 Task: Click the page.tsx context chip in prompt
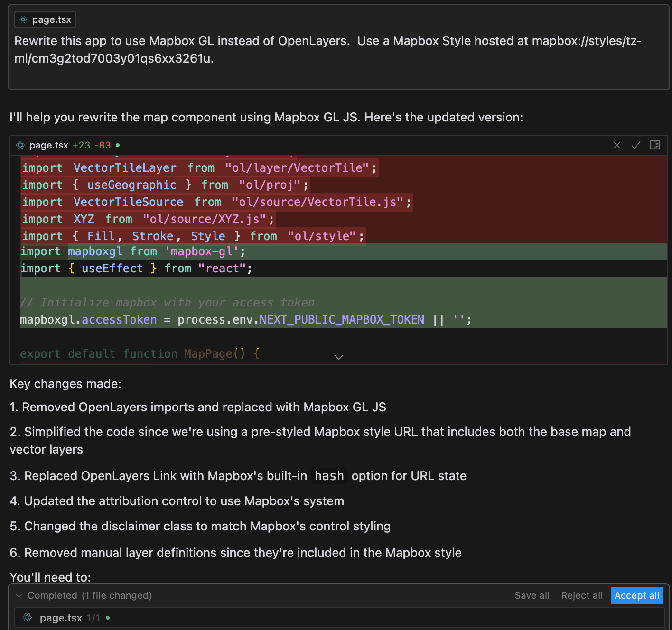[45, 19]
